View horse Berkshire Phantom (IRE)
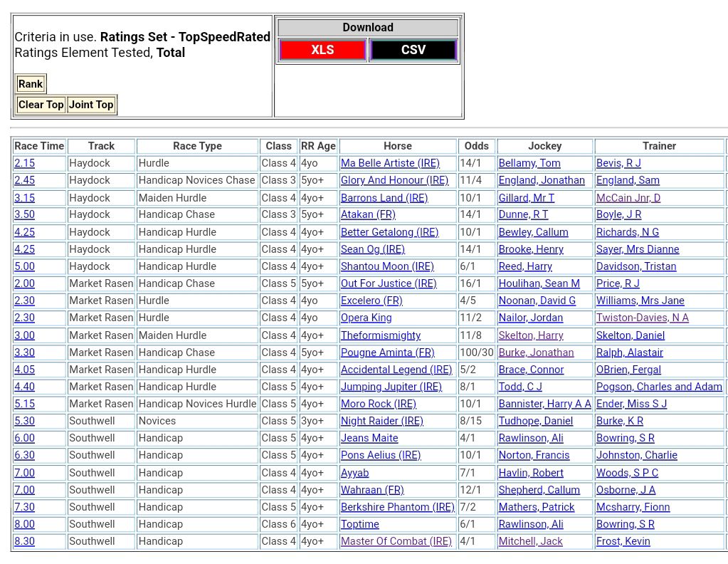Viewport: 728px width, 564px height. [x=397, y=507]
